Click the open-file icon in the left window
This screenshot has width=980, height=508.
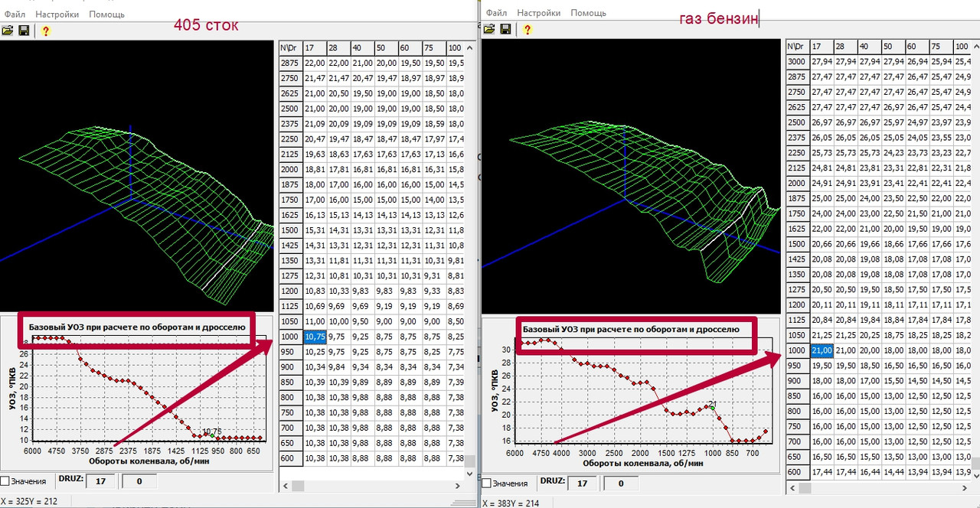8,31
